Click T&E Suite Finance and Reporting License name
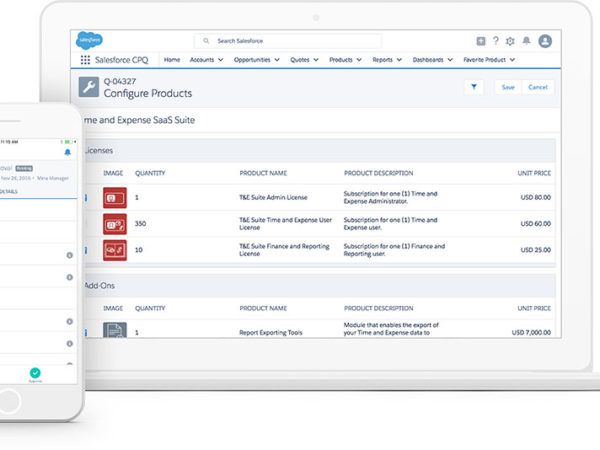 tap(284, 250)
